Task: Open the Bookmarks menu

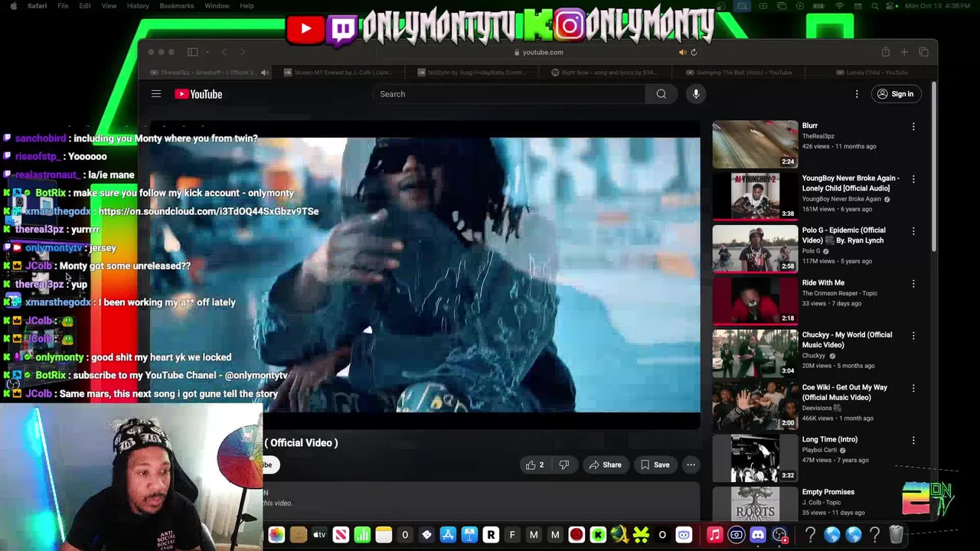Action: pyautogui.click(x=177, y=5)
